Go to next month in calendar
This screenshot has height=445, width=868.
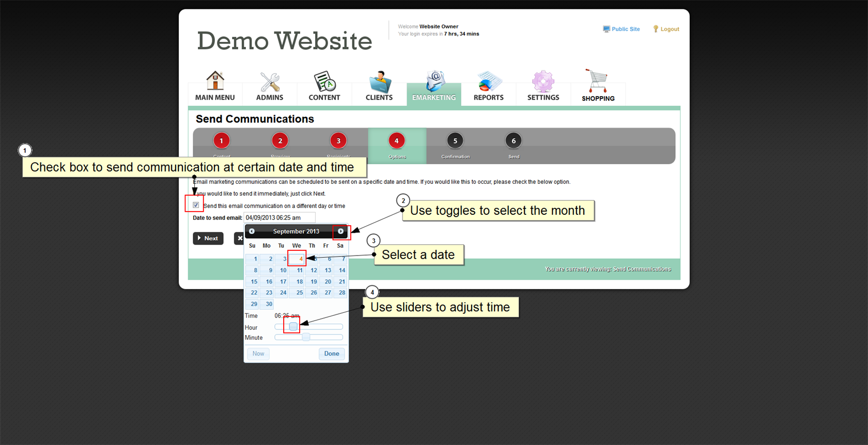(341, 231)
